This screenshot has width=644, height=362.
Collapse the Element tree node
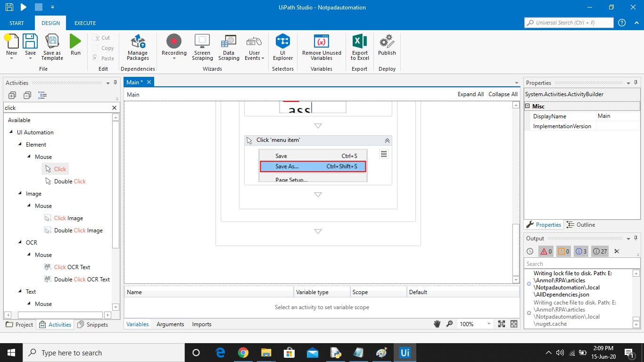(x=20, y=145)
